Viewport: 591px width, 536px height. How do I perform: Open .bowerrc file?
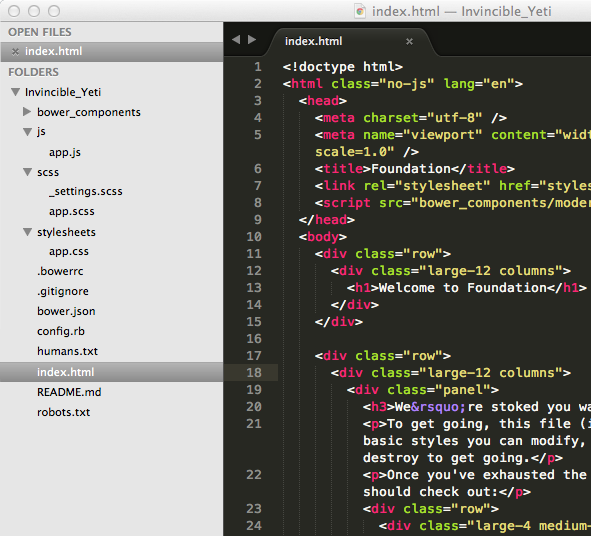coord(60,271)
